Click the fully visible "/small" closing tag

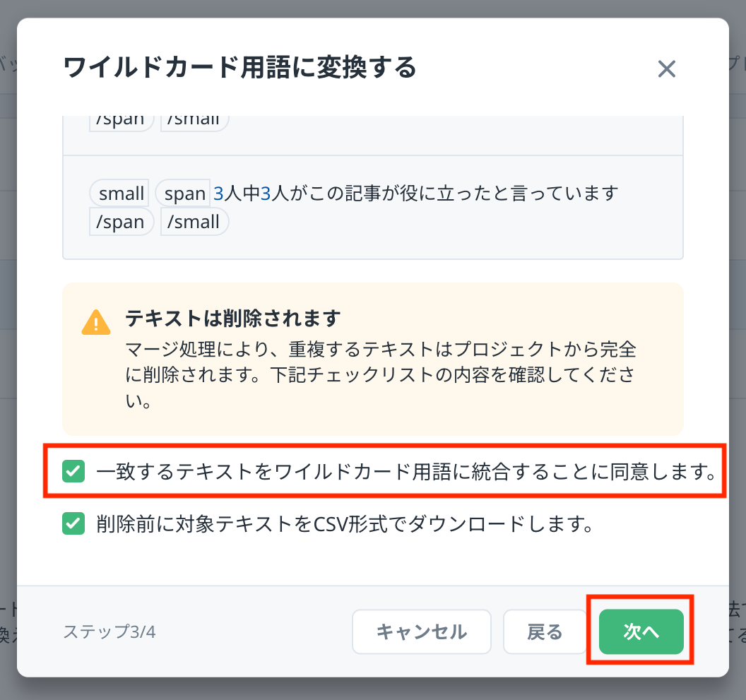coord(195,222)
